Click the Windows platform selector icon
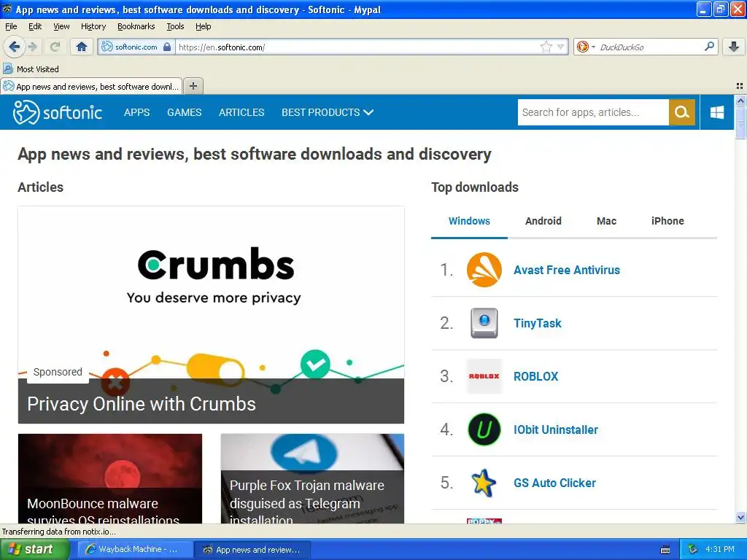 click(716, 112)
